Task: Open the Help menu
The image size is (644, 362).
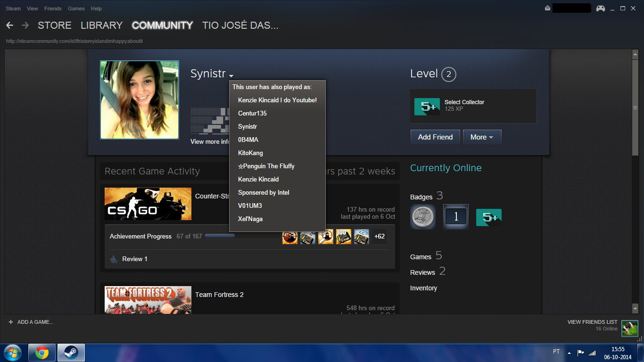Action: point(96,8)
